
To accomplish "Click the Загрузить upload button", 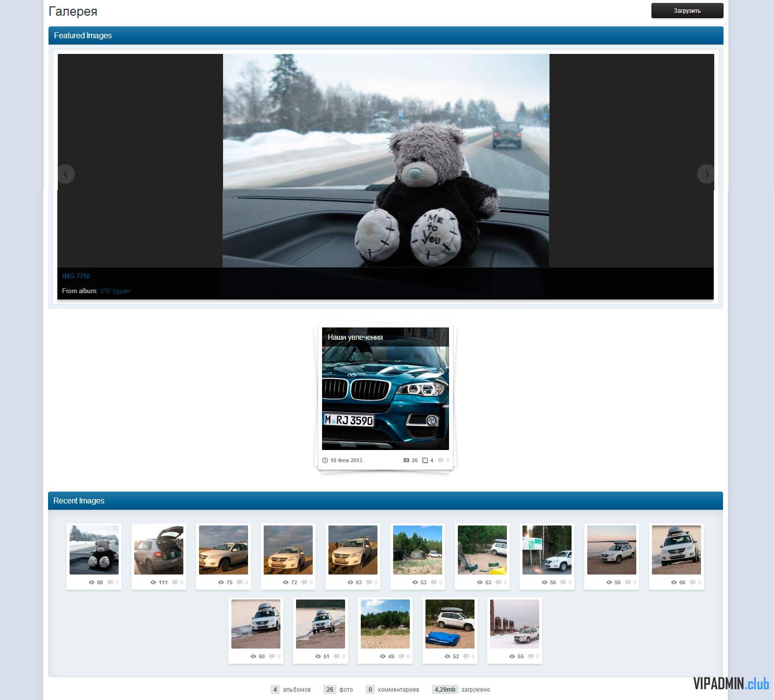I will tap(687, 11).
